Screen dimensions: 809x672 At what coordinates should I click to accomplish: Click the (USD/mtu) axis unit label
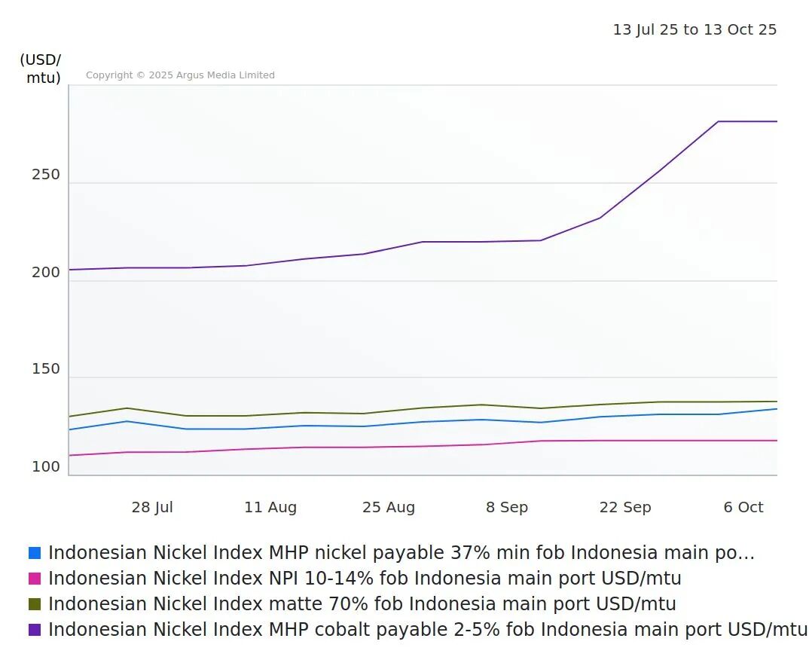point(41,69)
